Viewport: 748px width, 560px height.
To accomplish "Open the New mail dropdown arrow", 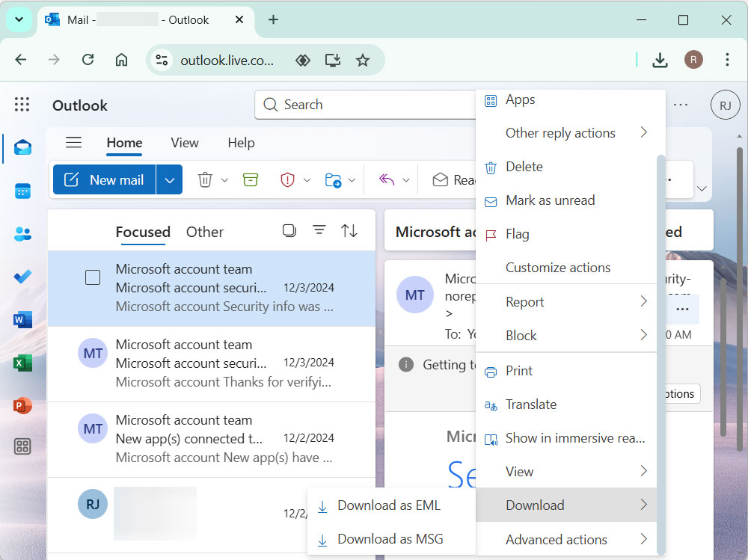I will [170, 179].
